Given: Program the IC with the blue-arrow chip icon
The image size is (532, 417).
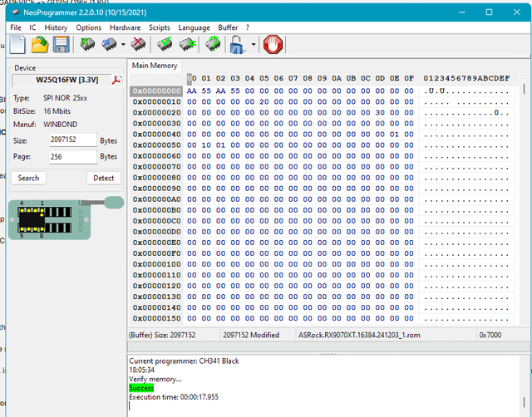Looking at the screenshot, I should click(x=109, y=44).
